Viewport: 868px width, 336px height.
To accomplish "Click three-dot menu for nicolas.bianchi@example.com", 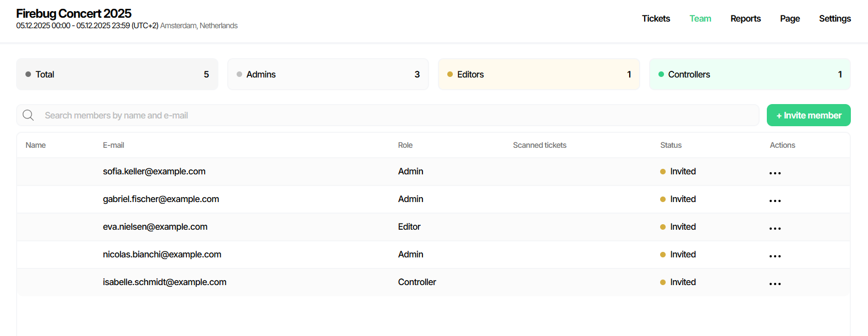I will [x=775, y=256].
